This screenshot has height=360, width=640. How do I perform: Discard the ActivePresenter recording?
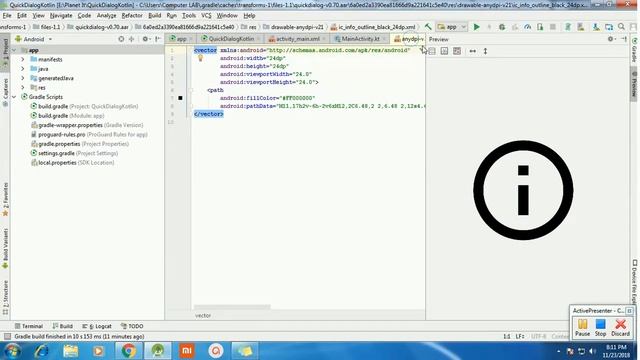point(620,328)
